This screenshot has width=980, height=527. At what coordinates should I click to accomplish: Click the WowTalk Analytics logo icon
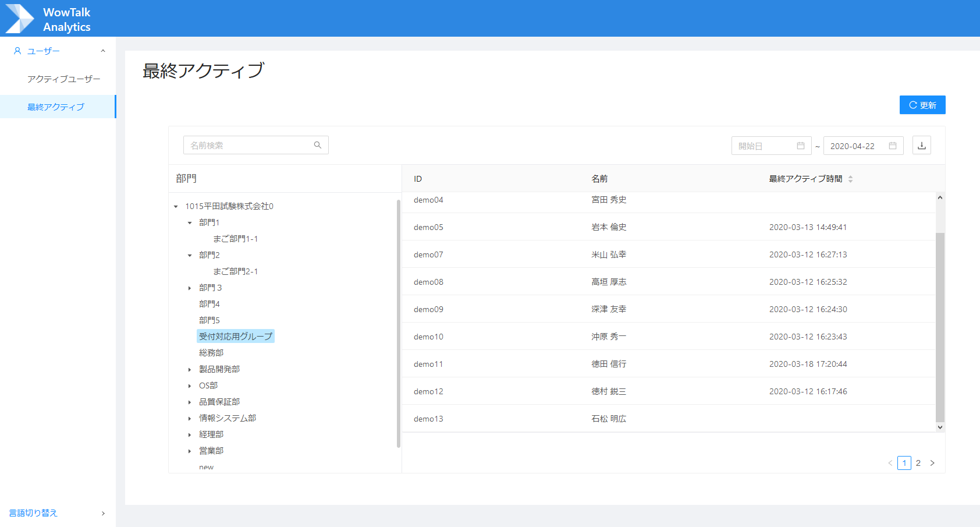[20, 19]
